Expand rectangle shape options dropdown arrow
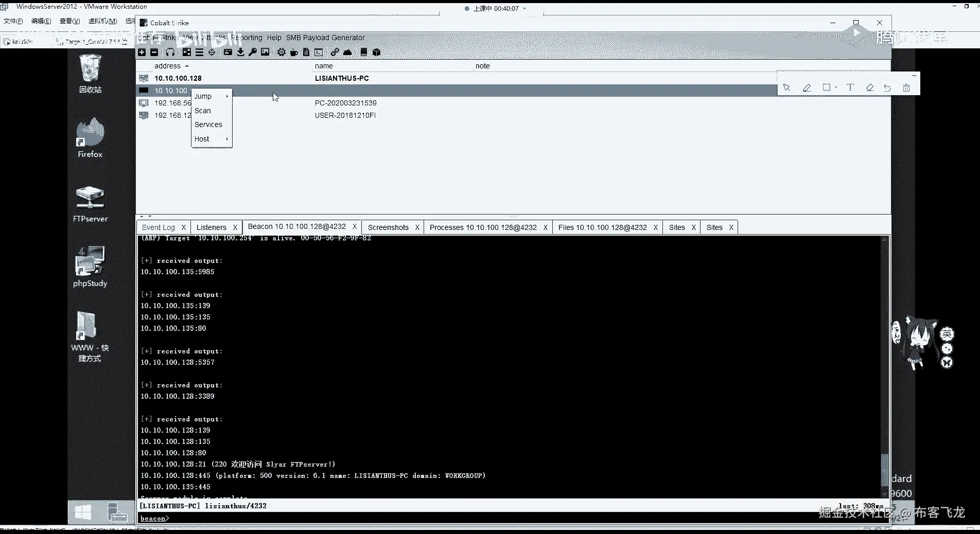The width and height of the screenshot is (980, 534). tap(836, 87)
